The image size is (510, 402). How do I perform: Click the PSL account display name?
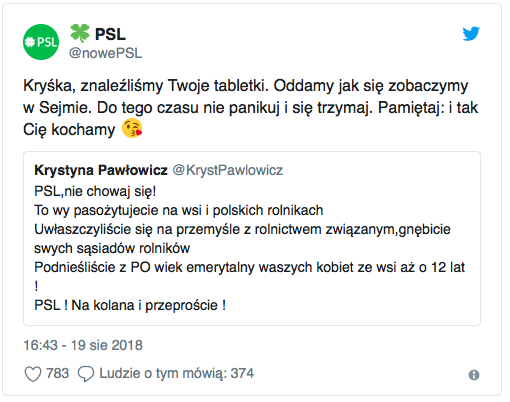(110, 34)
